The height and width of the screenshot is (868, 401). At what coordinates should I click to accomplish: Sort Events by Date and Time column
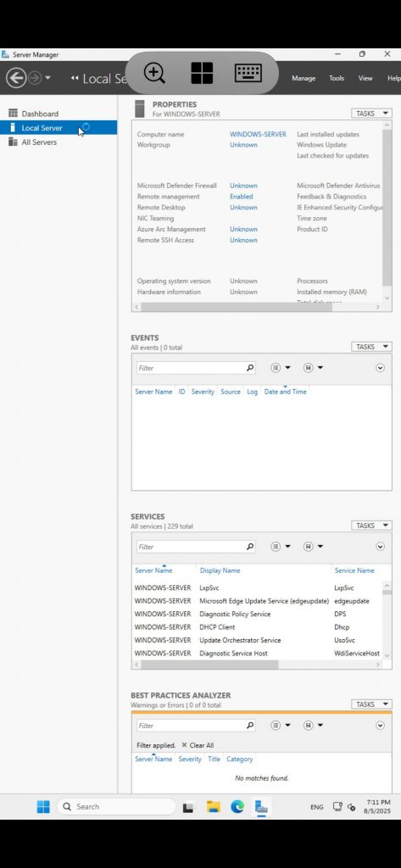285,392
